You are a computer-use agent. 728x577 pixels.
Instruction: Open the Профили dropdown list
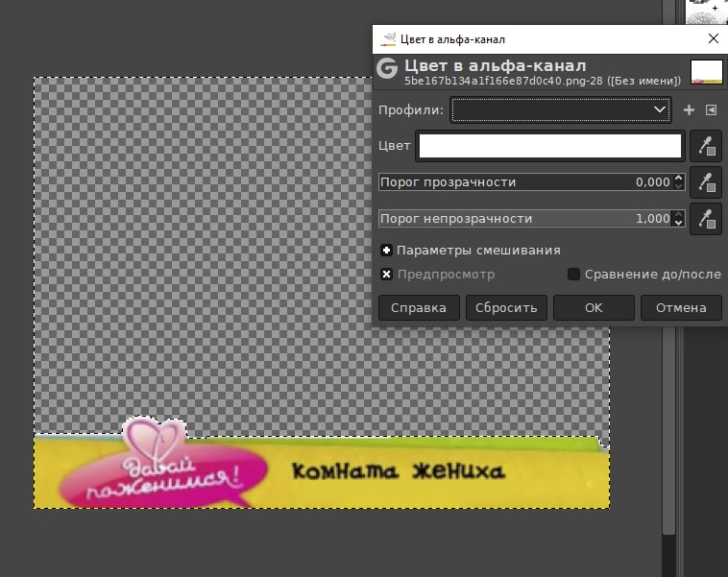click(x=560, y=110)
